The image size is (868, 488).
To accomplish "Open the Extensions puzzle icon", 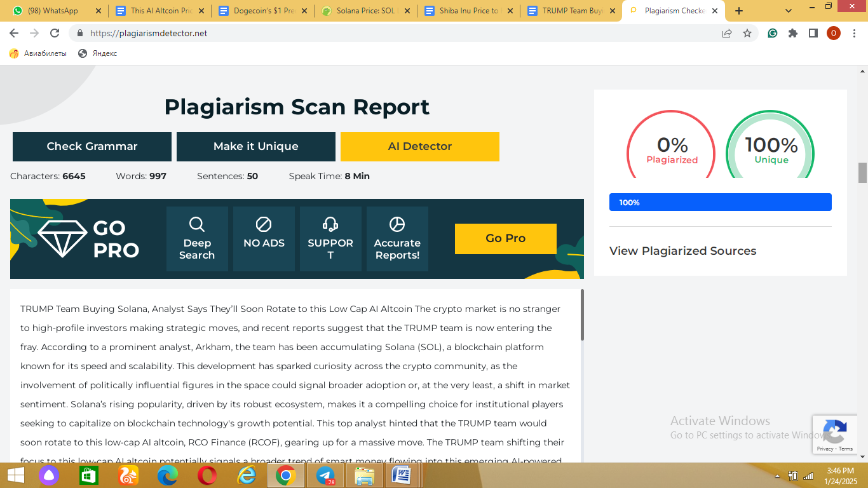I will point(793,33).
